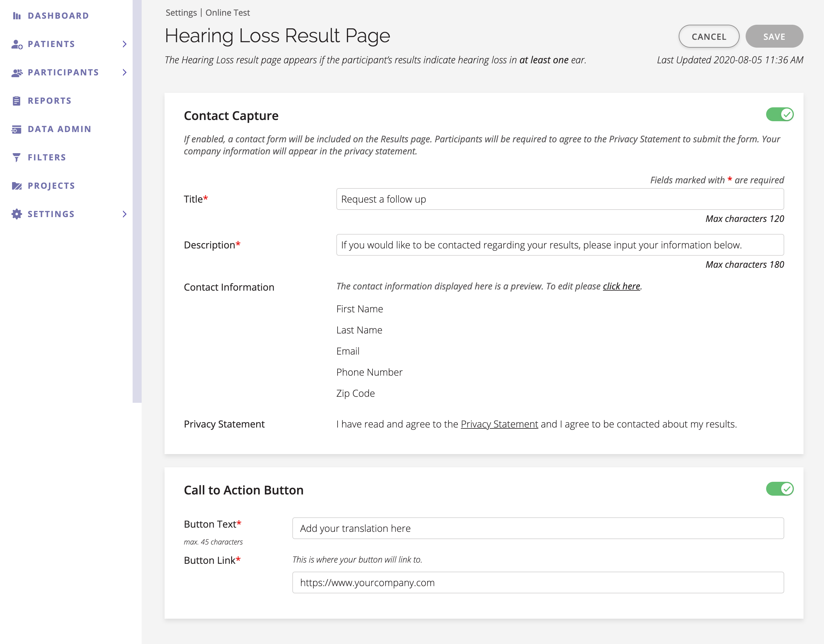Screen dimensions: 824x644
Task: Save the Hearing Loss Result Page
Action: 774,36
